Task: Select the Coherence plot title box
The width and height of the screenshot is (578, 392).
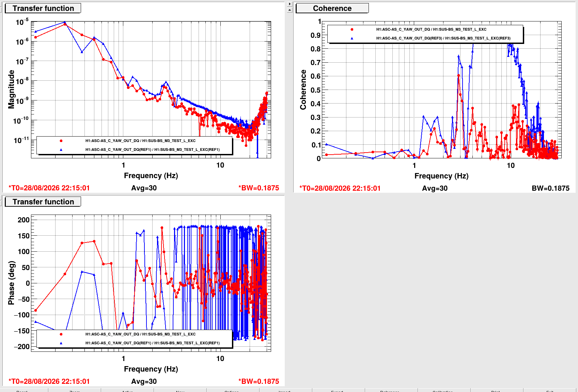Action: point(332,8)
